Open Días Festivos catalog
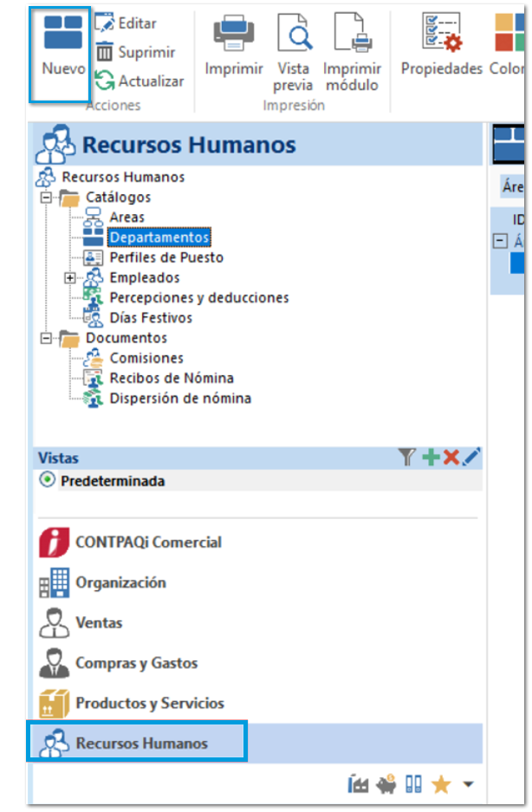 coord(151,319)
